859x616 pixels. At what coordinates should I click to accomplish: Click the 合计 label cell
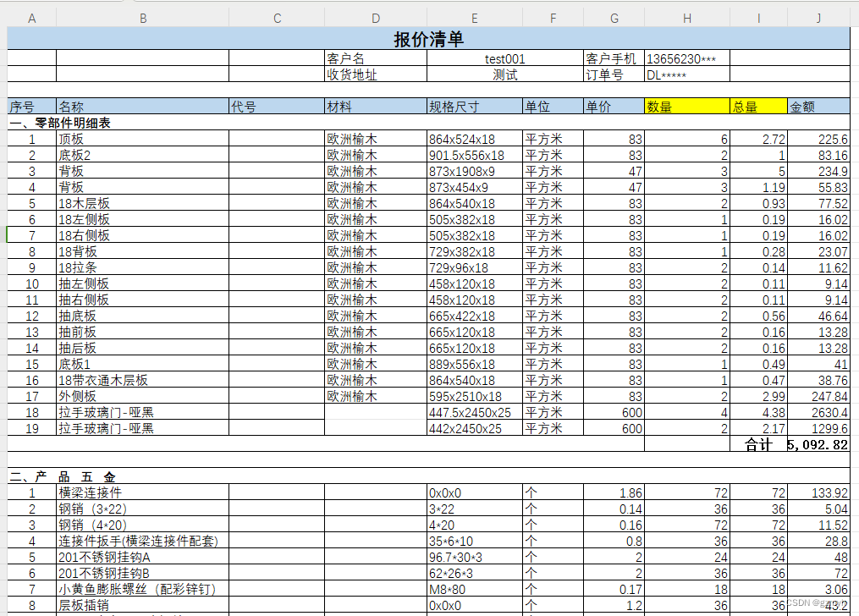tap(759, 444)
